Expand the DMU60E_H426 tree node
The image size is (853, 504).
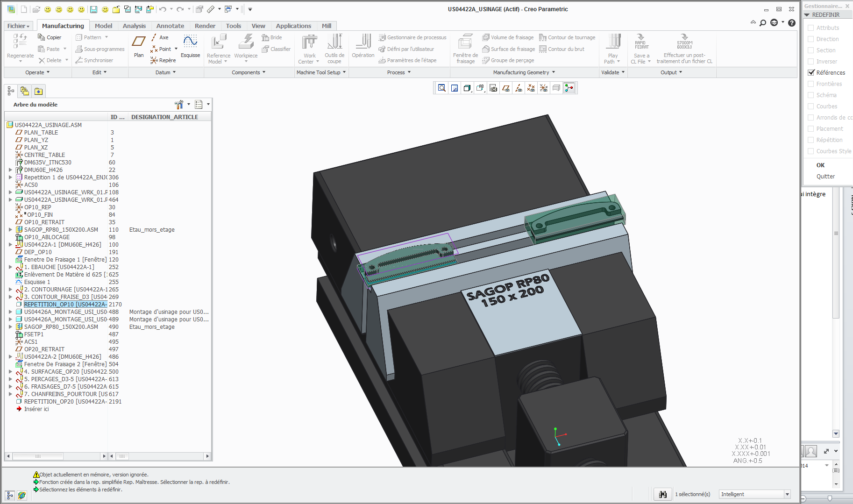[10, 170]
